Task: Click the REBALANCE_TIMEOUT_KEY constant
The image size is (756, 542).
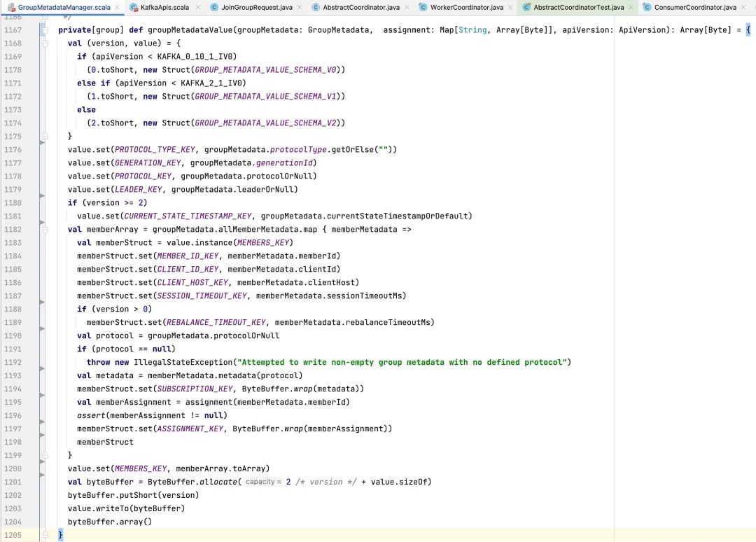Action: (216, 323)
